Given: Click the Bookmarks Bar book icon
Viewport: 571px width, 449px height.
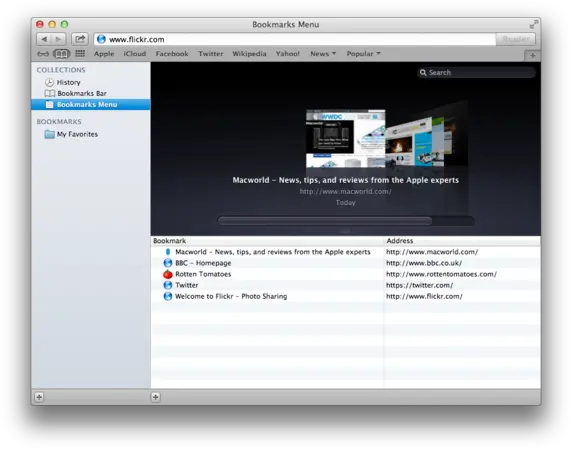Looking at the screenshot, I should coord(50,93).
